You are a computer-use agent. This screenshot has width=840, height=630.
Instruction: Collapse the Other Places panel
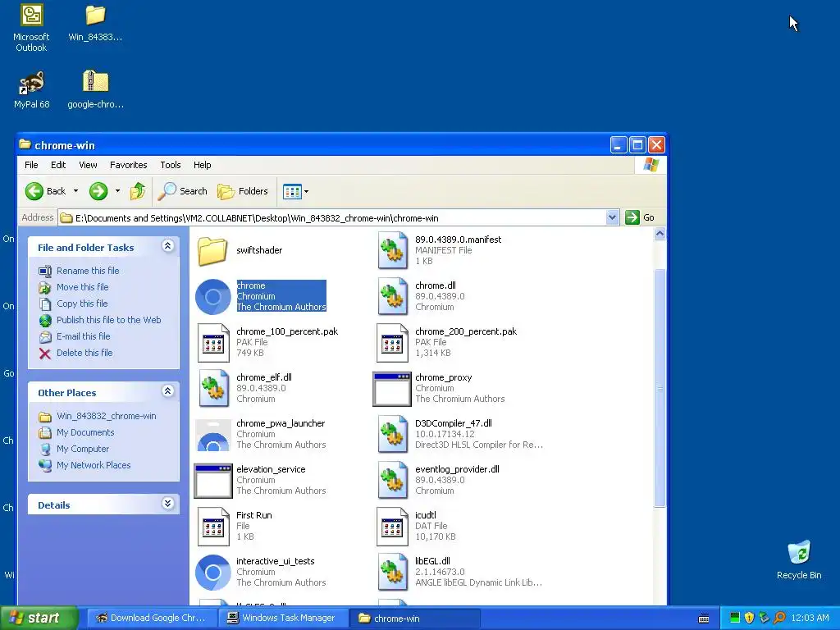[x=167, y=391]
